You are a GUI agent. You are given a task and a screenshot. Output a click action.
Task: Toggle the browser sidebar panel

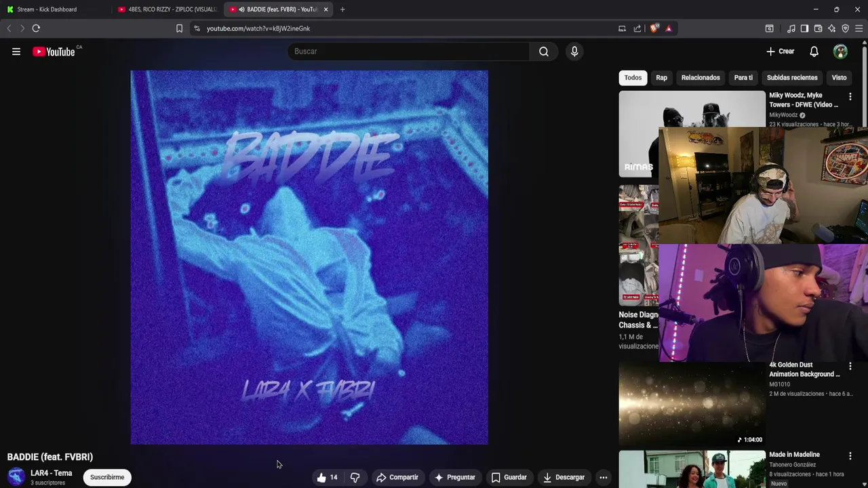[x=804, y=28]
